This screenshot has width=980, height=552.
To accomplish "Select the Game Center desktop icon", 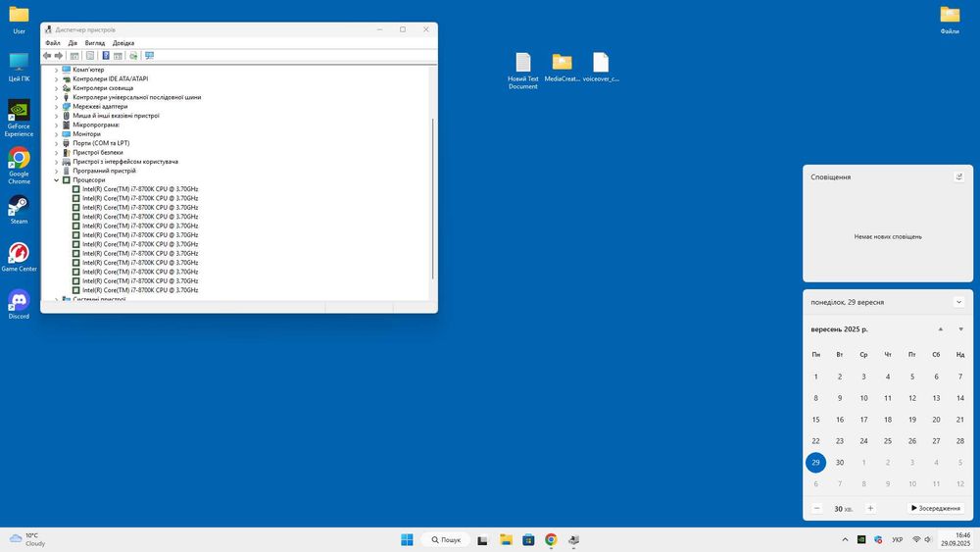I will tap(19, 257).
